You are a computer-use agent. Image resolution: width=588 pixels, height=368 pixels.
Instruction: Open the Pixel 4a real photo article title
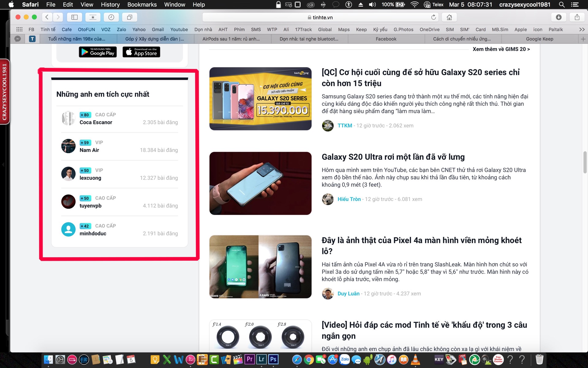point(421,246)
